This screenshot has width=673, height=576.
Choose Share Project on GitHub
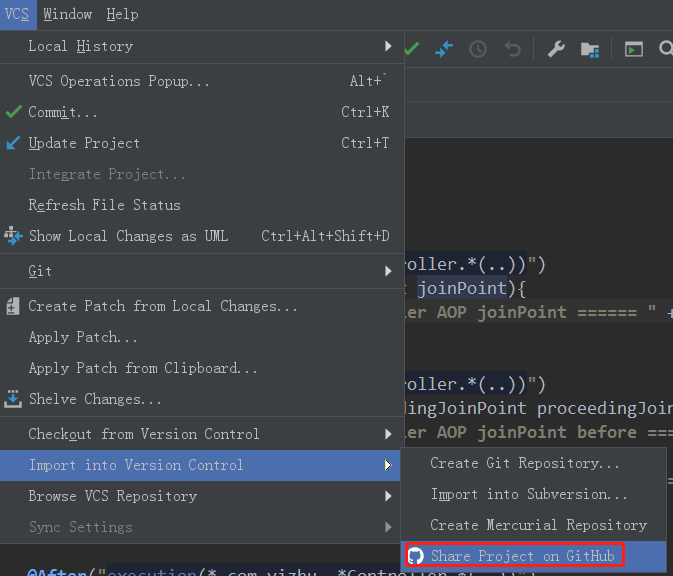[x=534, y=556]
